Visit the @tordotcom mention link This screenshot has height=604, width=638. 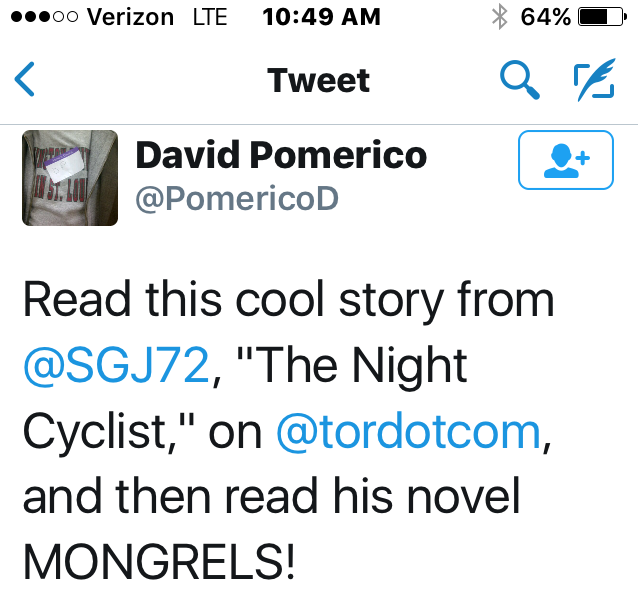click(408, 431)
